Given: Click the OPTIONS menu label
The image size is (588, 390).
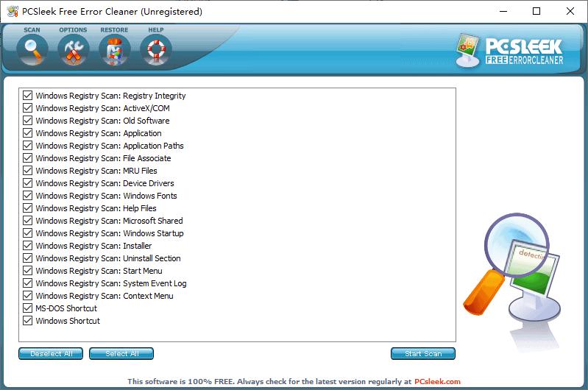Looking at the screenshot, I should [x=73, y=29].
